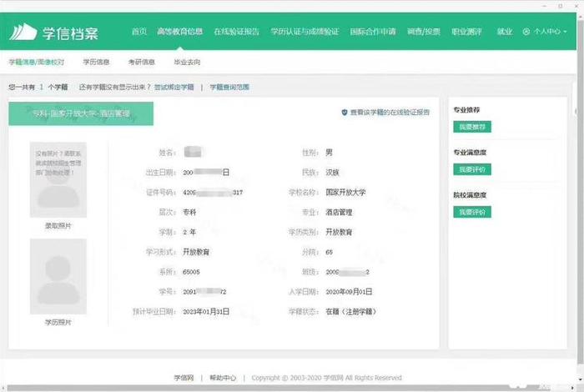Viewport: 584px width, 392px height.
Task: Open 学历认证与成绩验证 in the navigation
Action: (x=305, y=31)
